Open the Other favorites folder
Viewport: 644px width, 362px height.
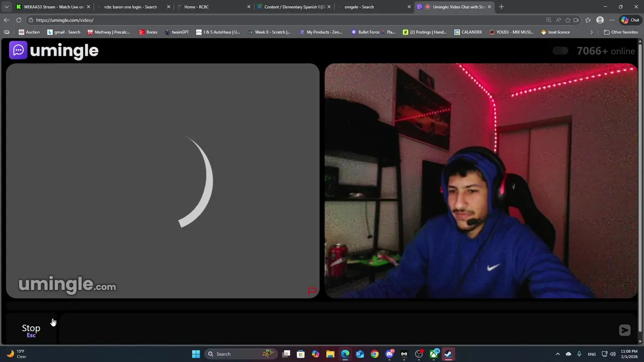pyautogui.click(x=621, y=32)
